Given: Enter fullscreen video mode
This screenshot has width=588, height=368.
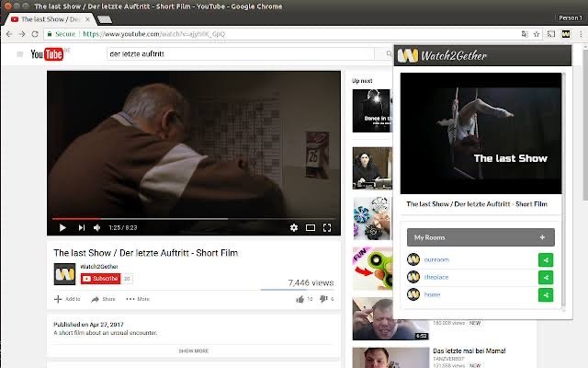Looking at the screenshot, I should coord(327,227).
